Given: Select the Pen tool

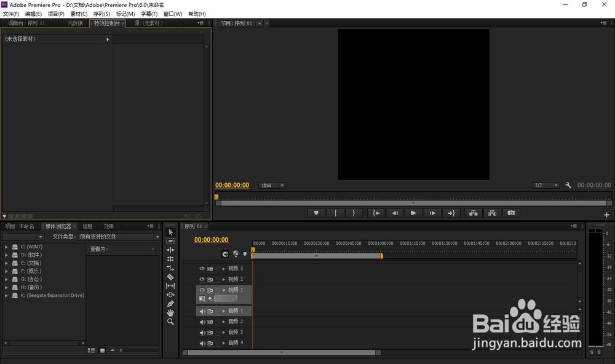Looking at the screenshot, I should coord(170,304).
